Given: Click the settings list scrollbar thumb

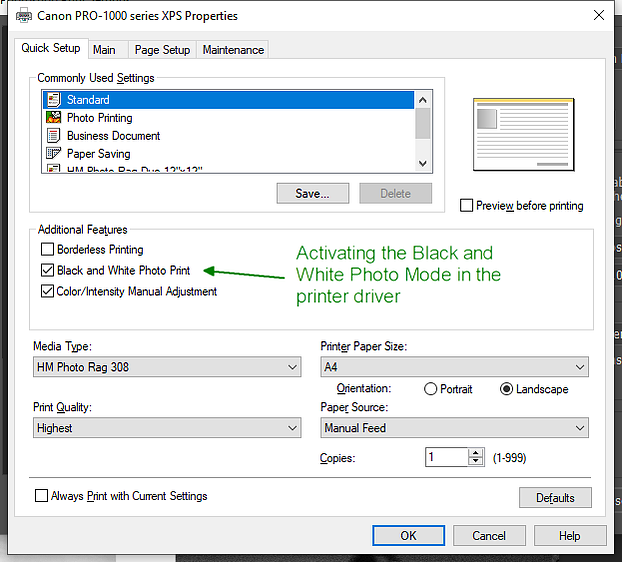Looking at the screenshot, I should click(422, 123).
